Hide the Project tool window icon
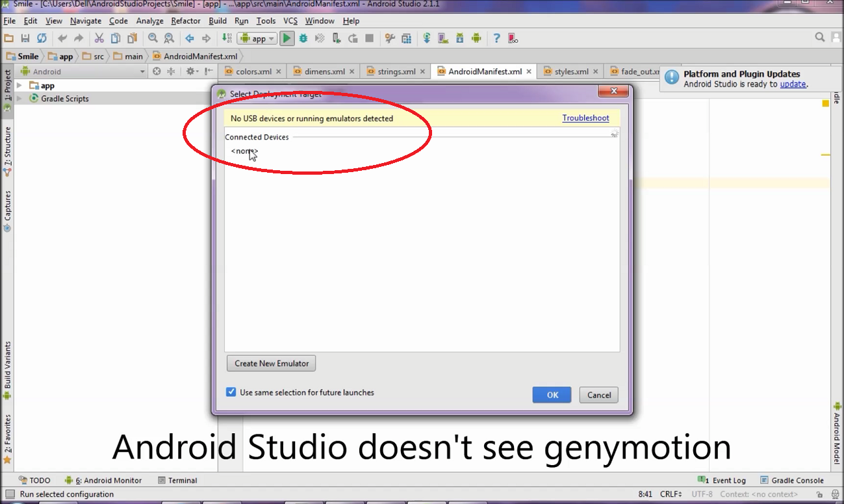This screenshot has width=844, height=504. coord(209,71)
